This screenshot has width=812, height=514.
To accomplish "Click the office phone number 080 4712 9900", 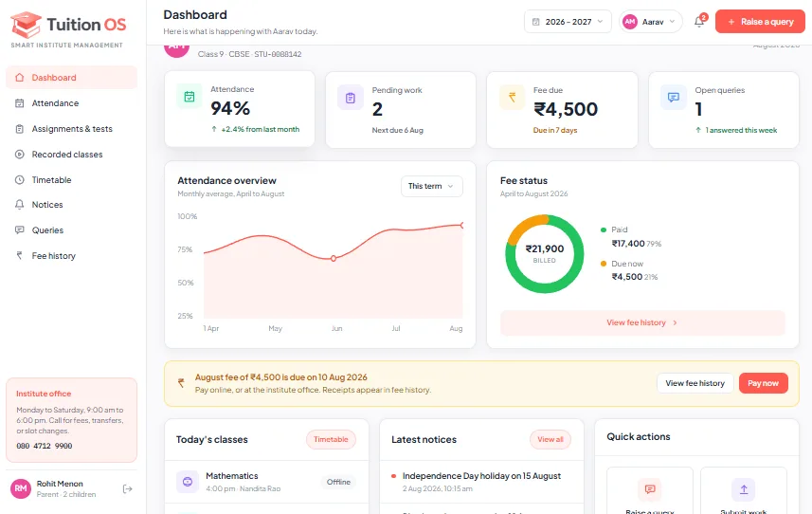I will 45,446.
